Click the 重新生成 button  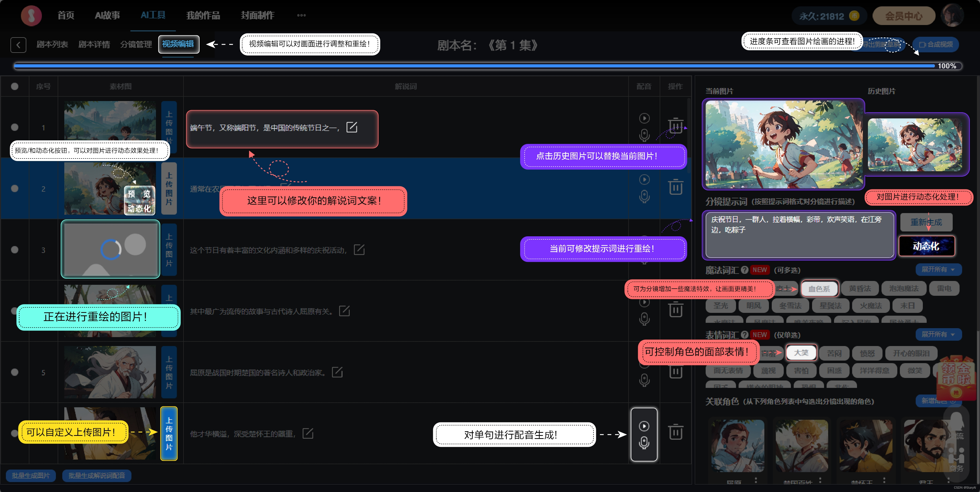click(x=926, y=222)
